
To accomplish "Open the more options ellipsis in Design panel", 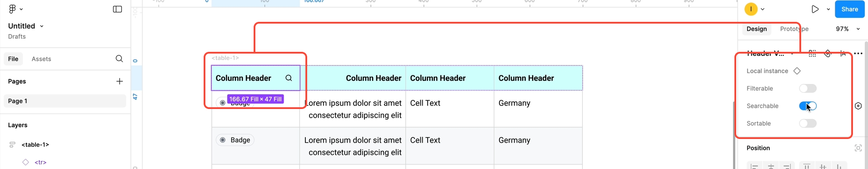I will (858, 54).
